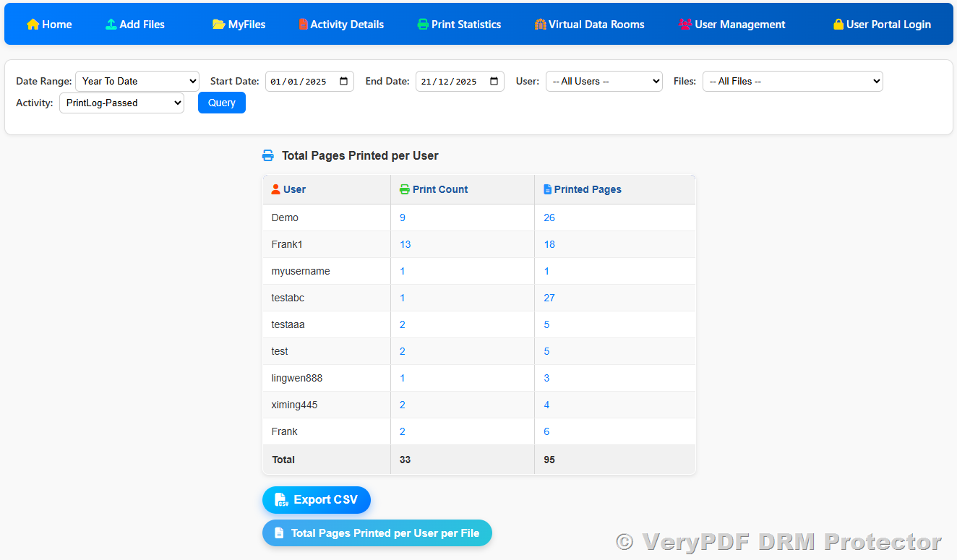The height and width of the screenshot is (560, 957).
Task: Open Total Pages Printed per User per File
Action: (377, 533)
